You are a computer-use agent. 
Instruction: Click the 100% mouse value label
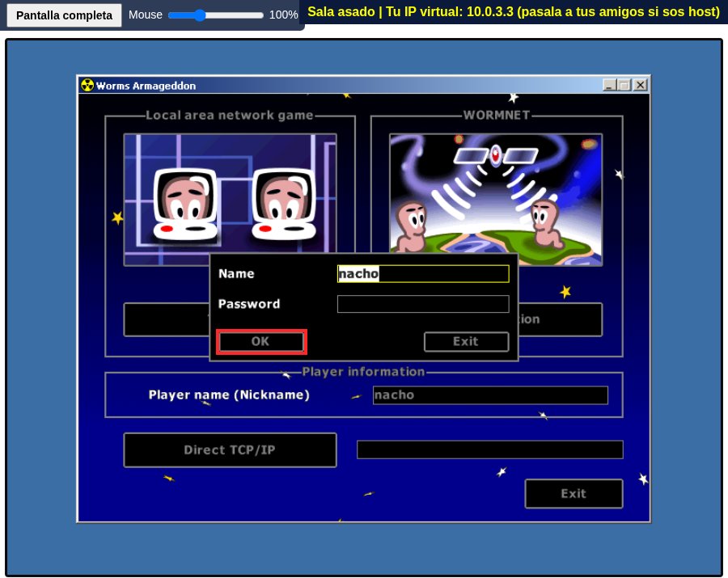pos(283,15)
